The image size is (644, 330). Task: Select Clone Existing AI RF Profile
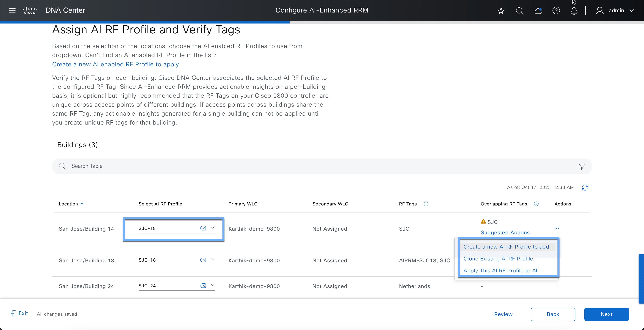click(498, 259)
